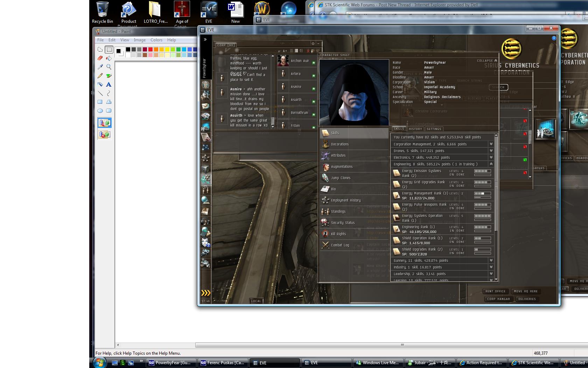Open the EVE character sheet sidebar icon
The height and width of the screenshot is (368, 588).
[206, 85]
